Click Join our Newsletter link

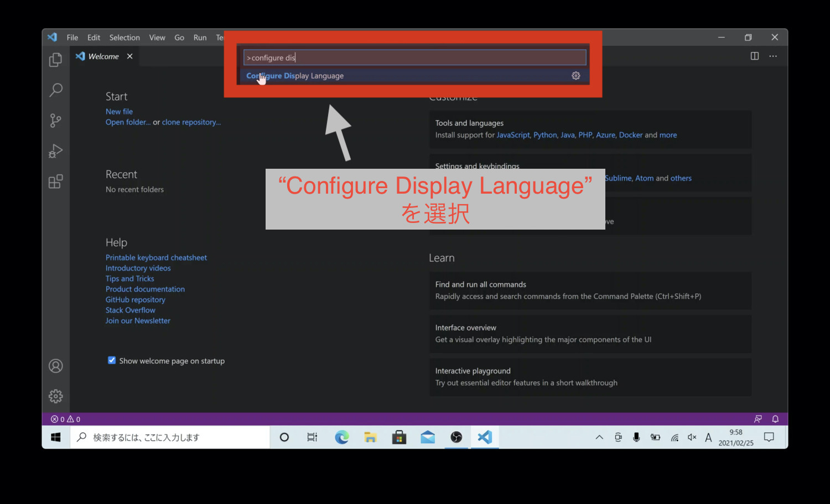(138, 321)
